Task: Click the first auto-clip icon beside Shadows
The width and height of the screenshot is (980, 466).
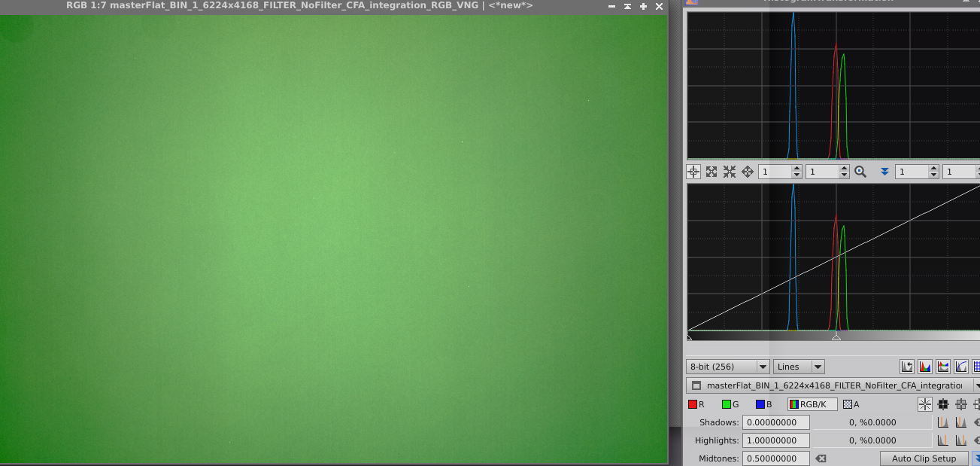Action: 942,422
